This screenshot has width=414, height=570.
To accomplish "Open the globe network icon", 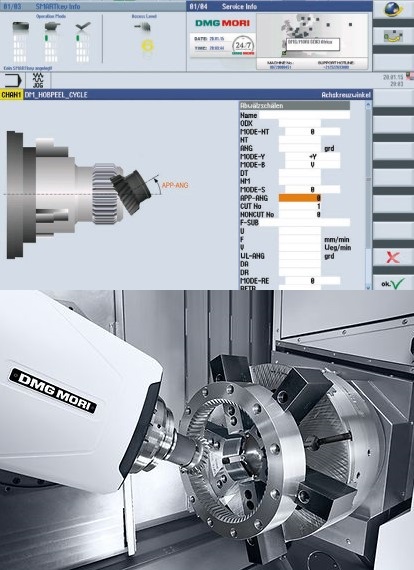I will [393, 9].
